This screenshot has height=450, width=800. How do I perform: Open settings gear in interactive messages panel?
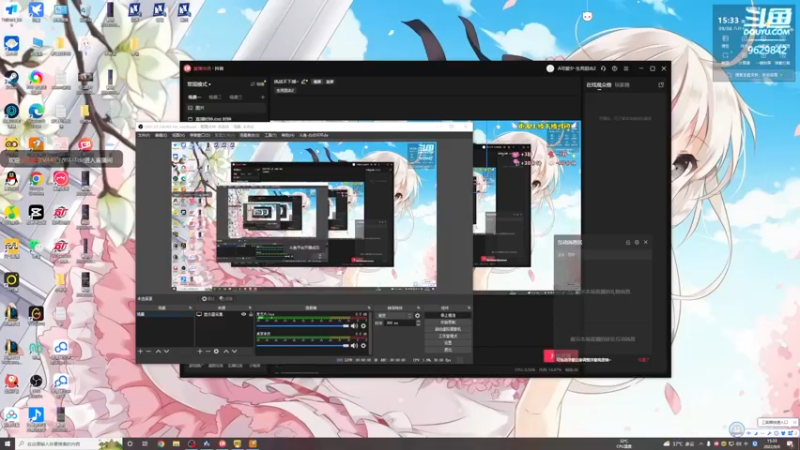pos(637,242)
